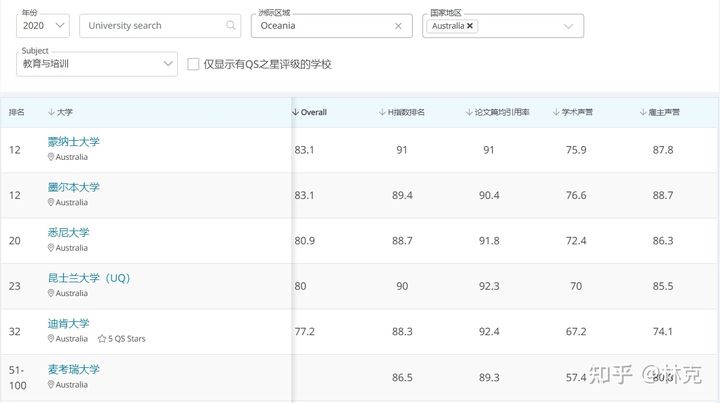The image size is (720, 403).
Task: Sort by 论文篇均引用率 column header
Action: [x=497, y=112]
